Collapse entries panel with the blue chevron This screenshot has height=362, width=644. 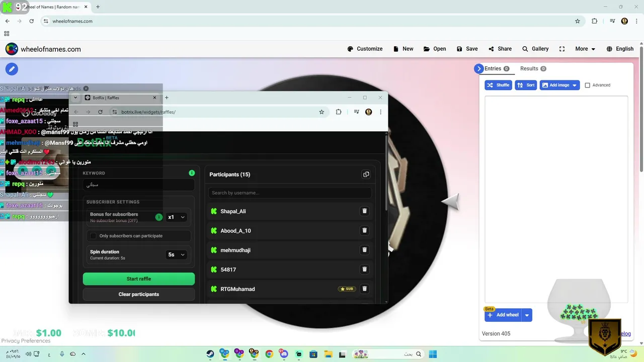[478, 69]
